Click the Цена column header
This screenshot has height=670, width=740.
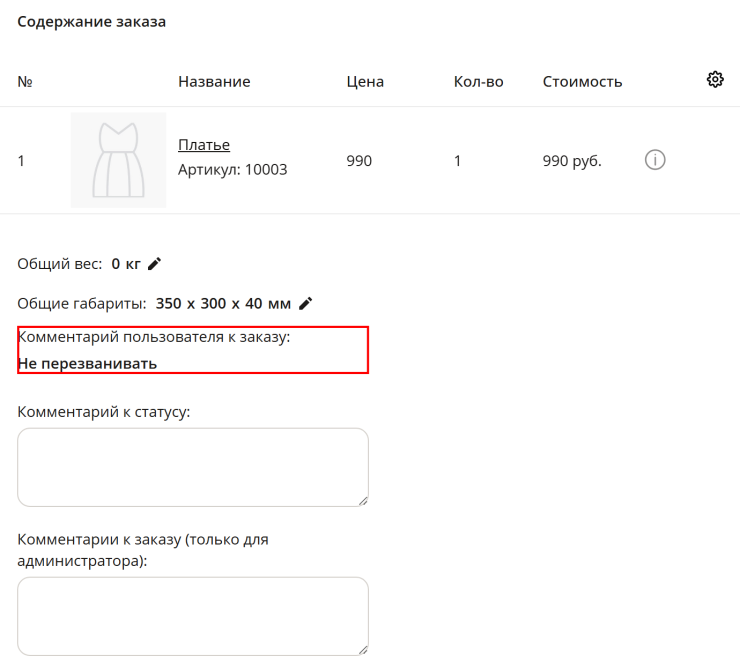[x=365, y=82]
